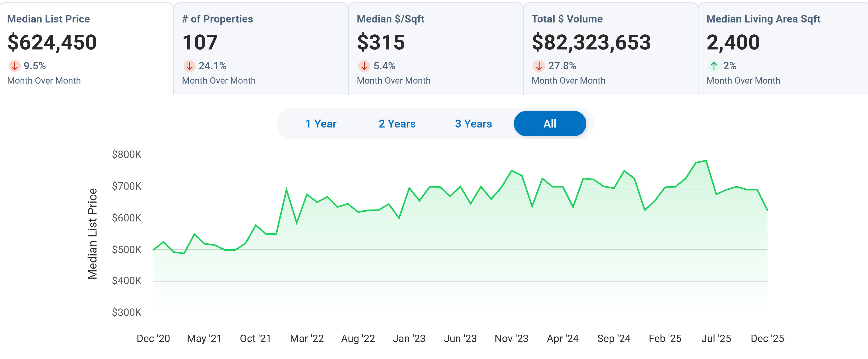The image size is (868, 359).
Task: Click red down arrow beside 9.5%
Action: [15, 66]
